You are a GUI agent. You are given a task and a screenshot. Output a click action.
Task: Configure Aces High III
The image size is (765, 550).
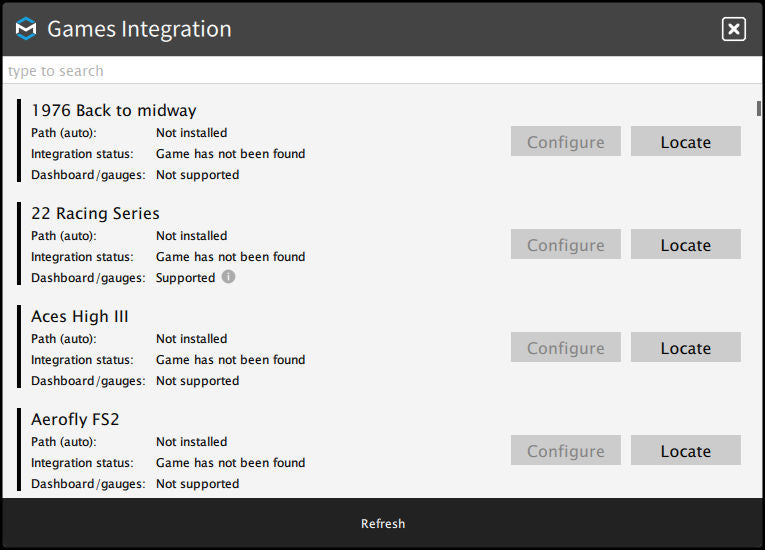[565, 347]
